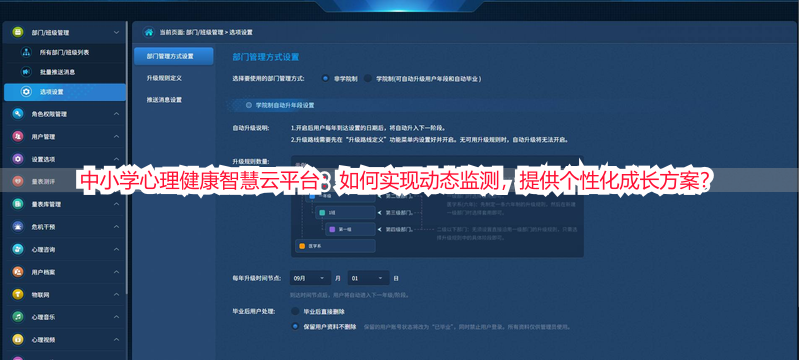799x360 pixels.
Task: Click the purple square on the 第一组 node
Action: coord(332,229)
